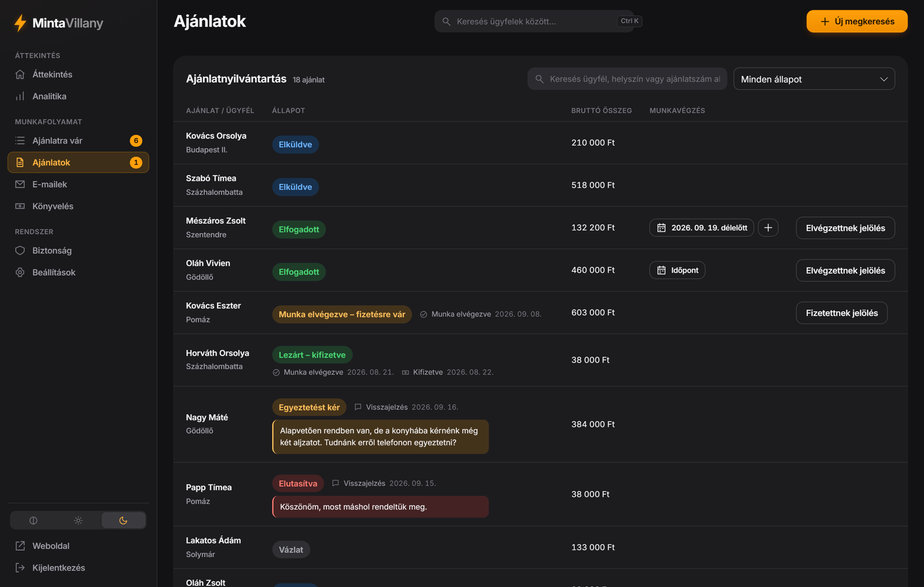Screen dimensions: 924x587
Task: Click Fizetettnek jelölés for Kovács Eszter
Action: coord(841,313)
